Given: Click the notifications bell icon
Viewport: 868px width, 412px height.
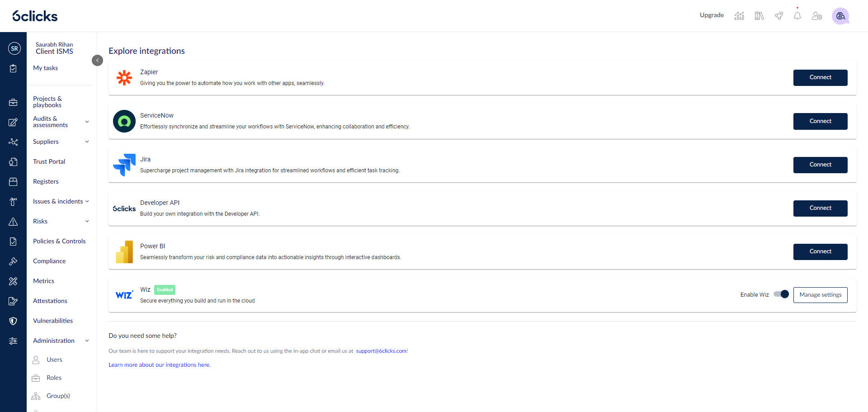Looking at the screenshot, I should [x=797, y=16].
